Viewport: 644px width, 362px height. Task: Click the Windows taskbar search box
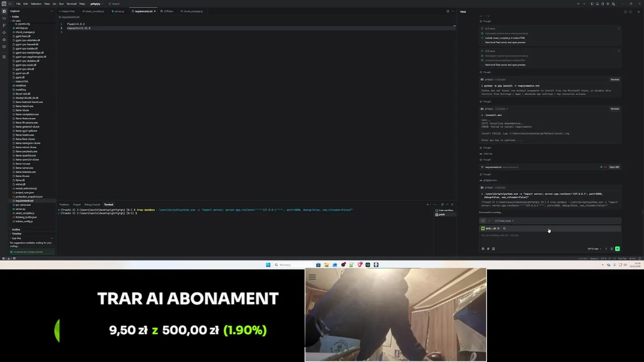[292, 265]
